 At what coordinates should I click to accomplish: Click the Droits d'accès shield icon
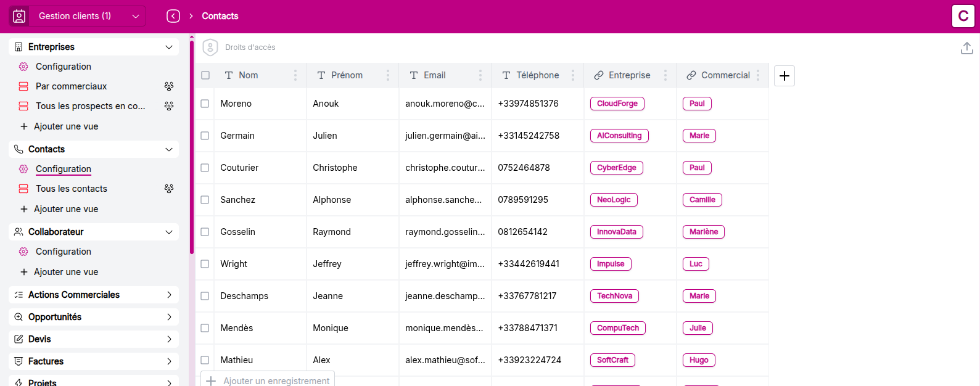210,47
